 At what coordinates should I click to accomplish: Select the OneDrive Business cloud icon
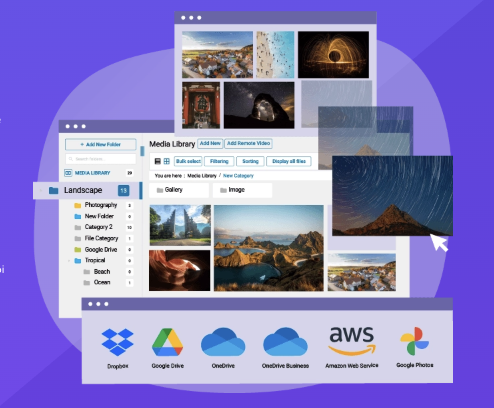tap(285, 342)
